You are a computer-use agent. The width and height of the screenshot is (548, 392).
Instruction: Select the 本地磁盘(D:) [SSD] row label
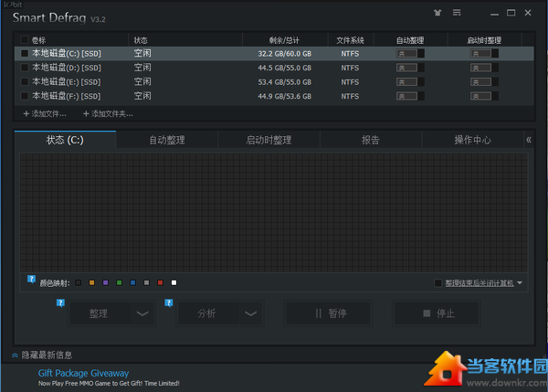tap(67, 68)
